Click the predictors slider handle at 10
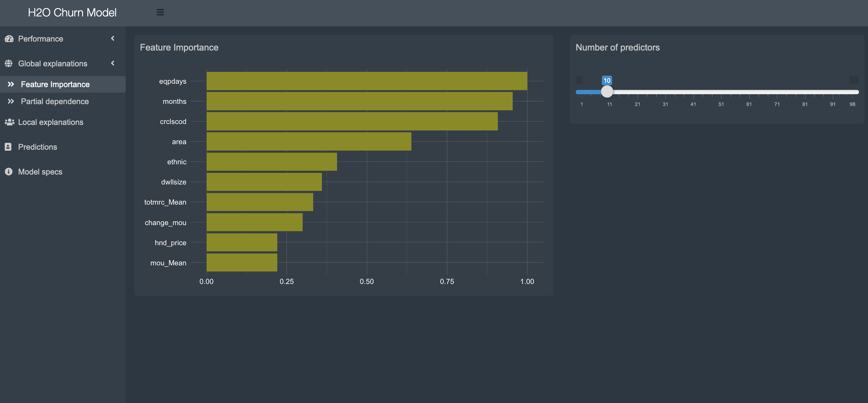Screen dimensions: 868x403 click(607, 91)
